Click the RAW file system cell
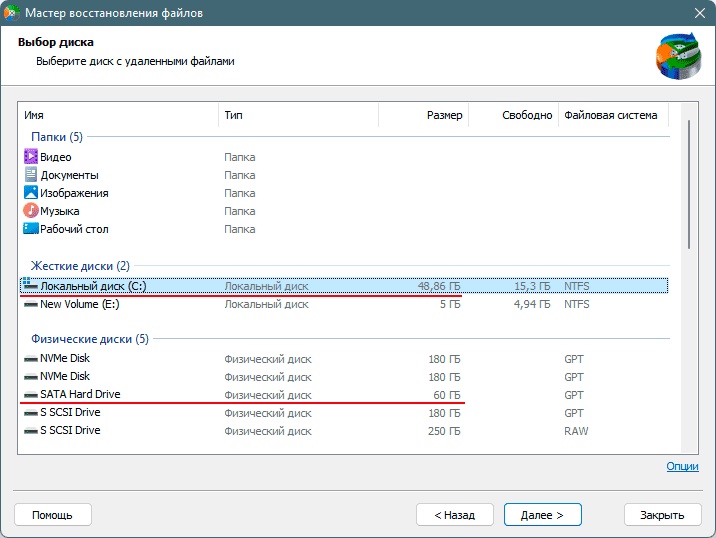This screenshot has height=538, width=716. pos(576,431)
